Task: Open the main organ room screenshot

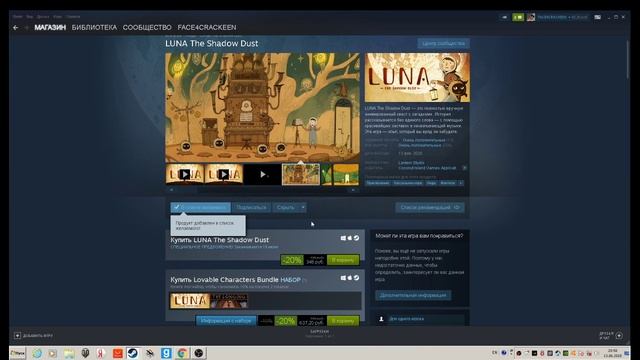Action: coord(262,108)
